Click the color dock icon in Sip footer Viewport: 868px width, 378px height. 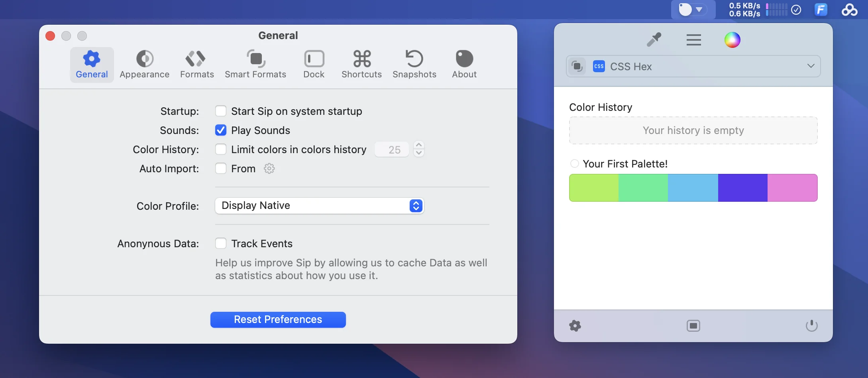coord(693,326)
